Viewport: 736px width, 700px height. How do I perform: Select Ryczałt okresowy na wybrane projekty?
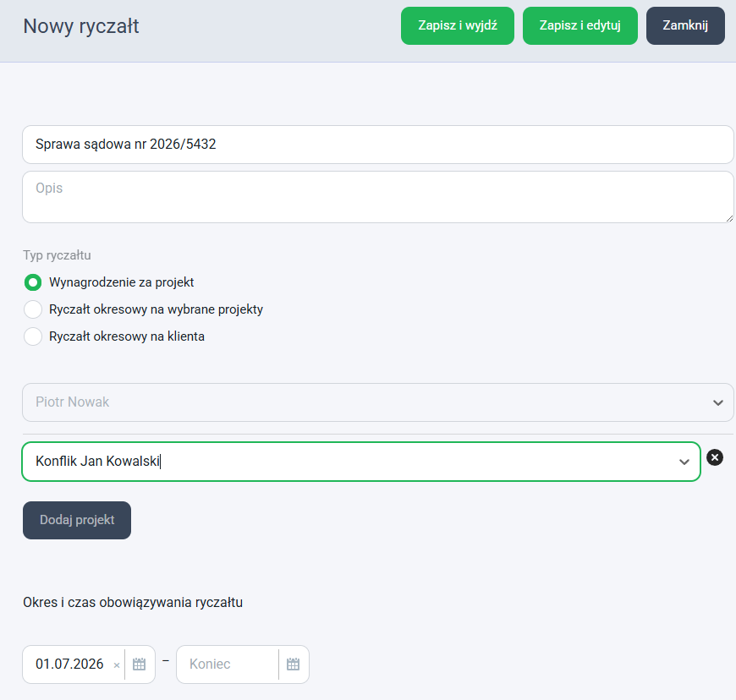point(33,309)
